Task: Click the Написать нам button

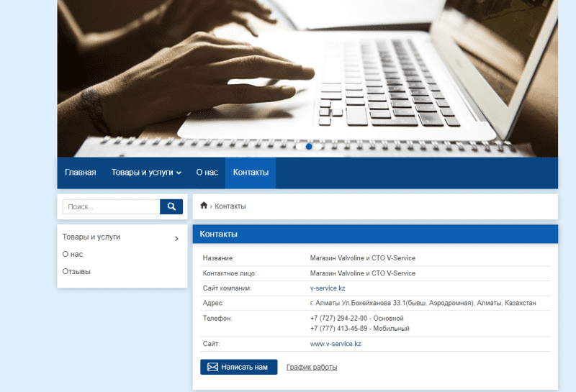Action: tap(239, 367)
